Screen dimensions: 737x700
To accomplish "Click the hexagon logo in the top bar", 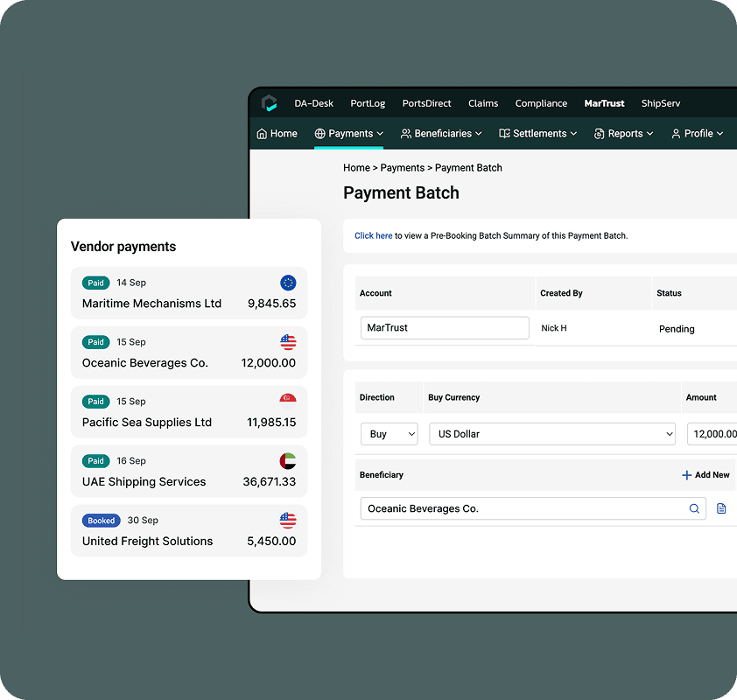I will tap(269, 102).
